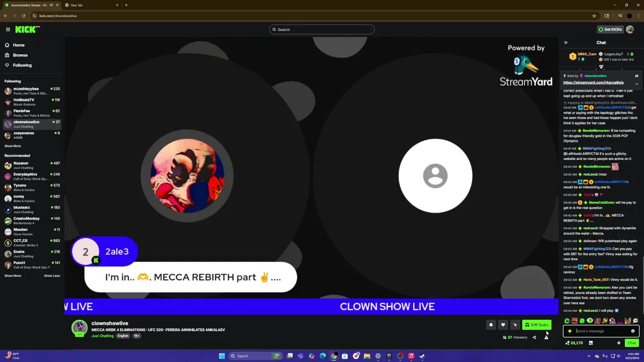Click the 37 Viewers count
The image size is (644, 362).
(x=515, y=337)
